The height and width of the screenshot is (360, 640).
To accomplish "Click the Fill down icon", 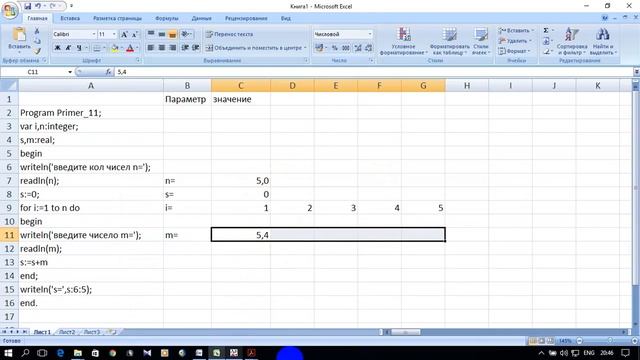I will [546, 41].
